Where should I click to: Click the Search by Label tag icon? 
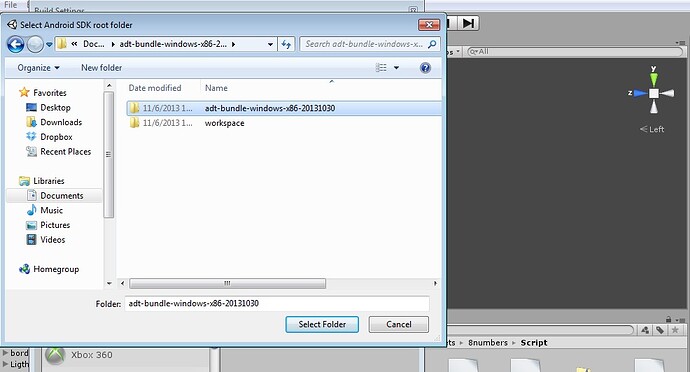tap(660, 330)
